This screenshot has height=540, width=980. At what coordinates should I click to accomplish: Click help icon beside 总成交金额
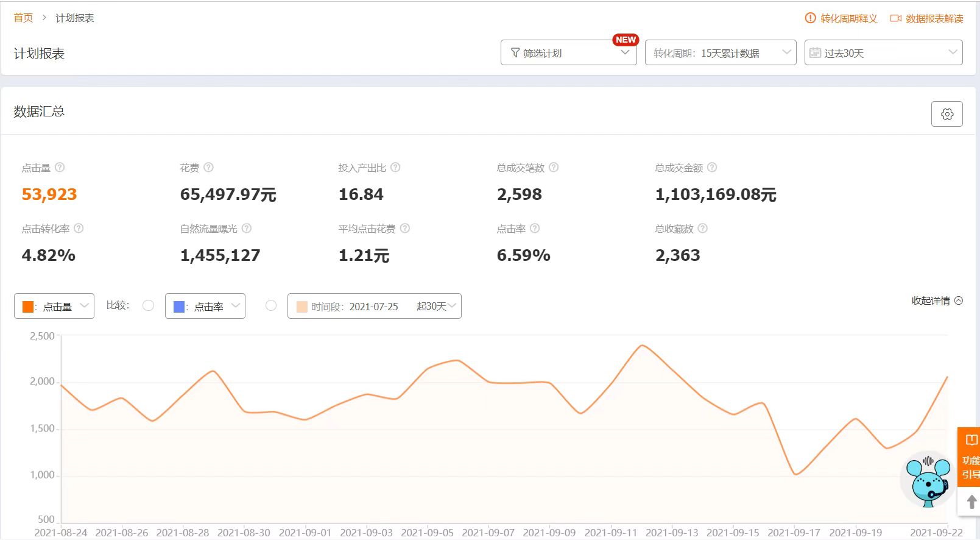tap(712, 167)
